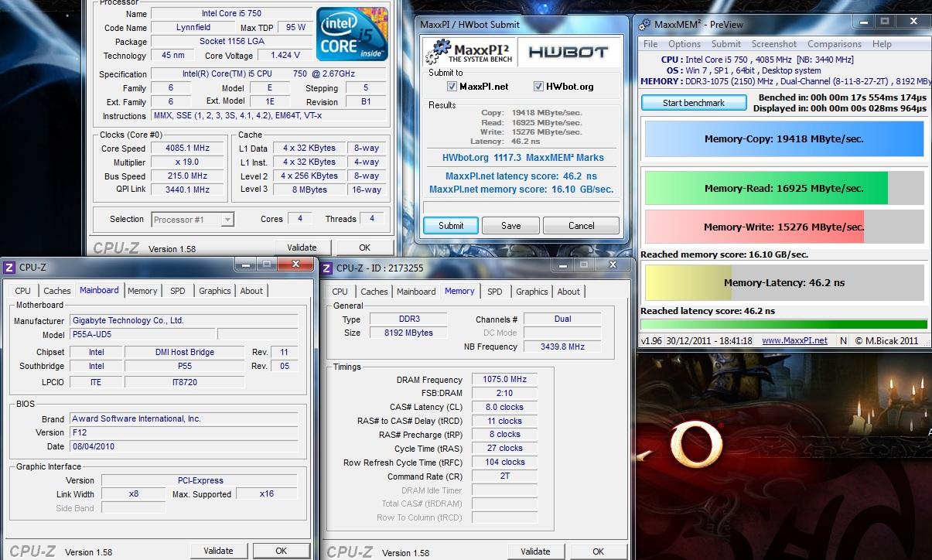This screenshot has width=932, height=560.
Task: Select Caches tab in CPU-Z ID 2173255 window
Action: pyautogui.click(x=374, y=292)
